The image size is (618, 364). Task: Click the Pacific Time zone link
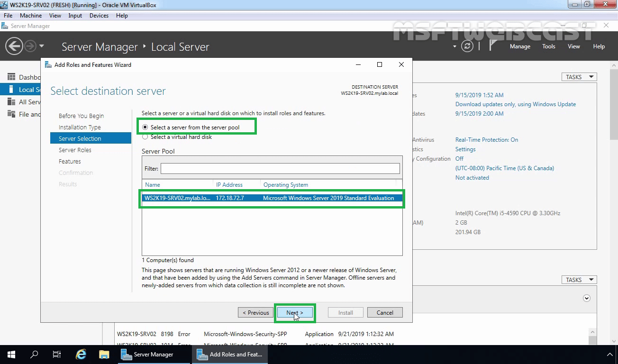(505, 168)
